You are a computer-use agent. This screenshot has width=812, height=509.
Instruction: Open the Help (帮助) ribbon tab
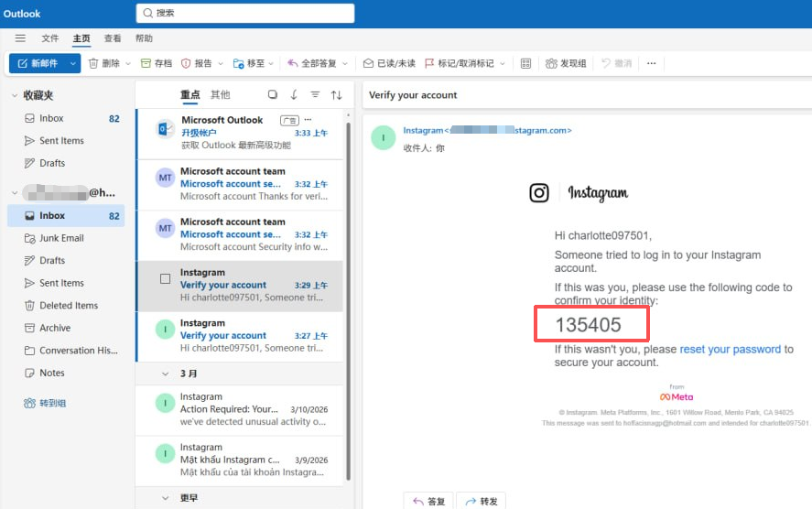(x=144, y=38)
